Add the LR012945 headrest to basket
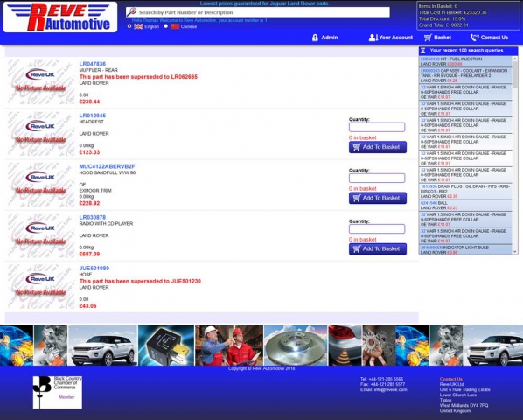523x420 pixels. 378,147
